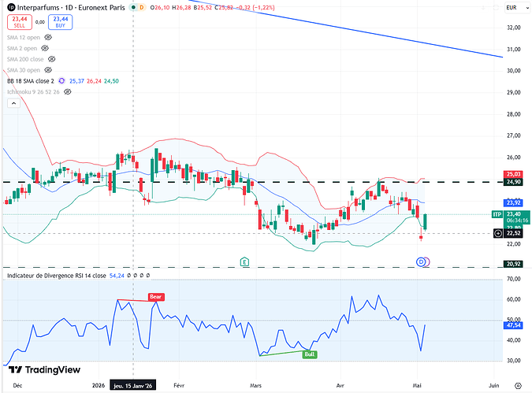The height and width of the screenshot is (393, 532).
Task: Open chart time-axis settings gear icon
Action: click(518, 386)
